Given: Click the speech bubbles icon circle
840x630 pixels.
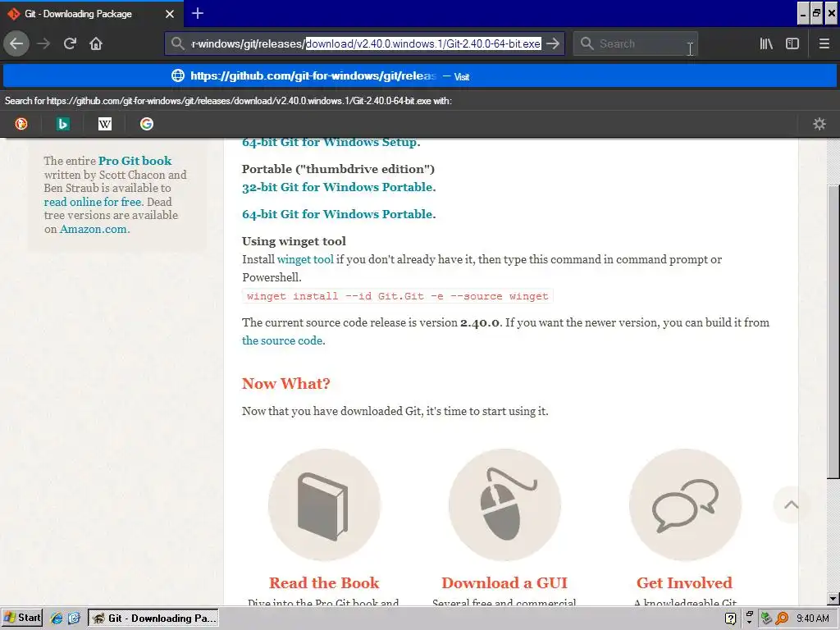Looking at the screenshot, I should click(x=685, y=504).
